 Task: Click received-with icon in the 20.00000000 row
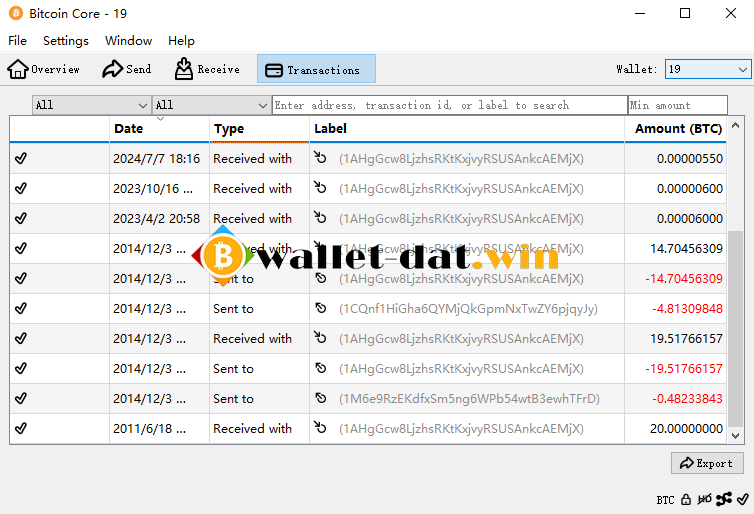[x=320, y=427]
